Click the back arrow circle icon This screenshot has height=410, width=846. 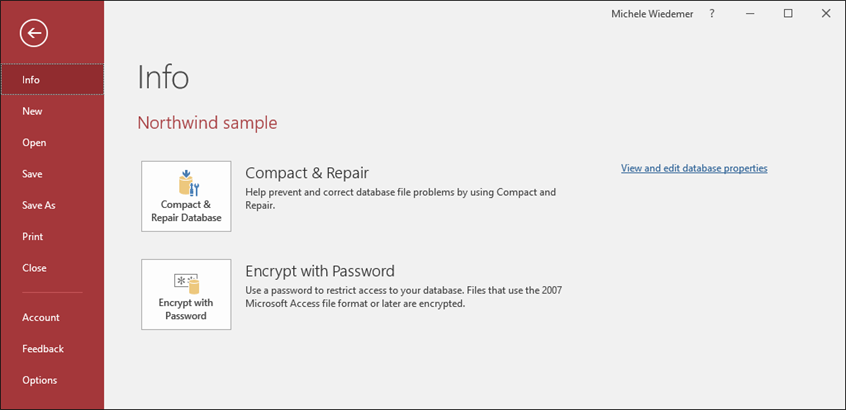tap(34, 33)
